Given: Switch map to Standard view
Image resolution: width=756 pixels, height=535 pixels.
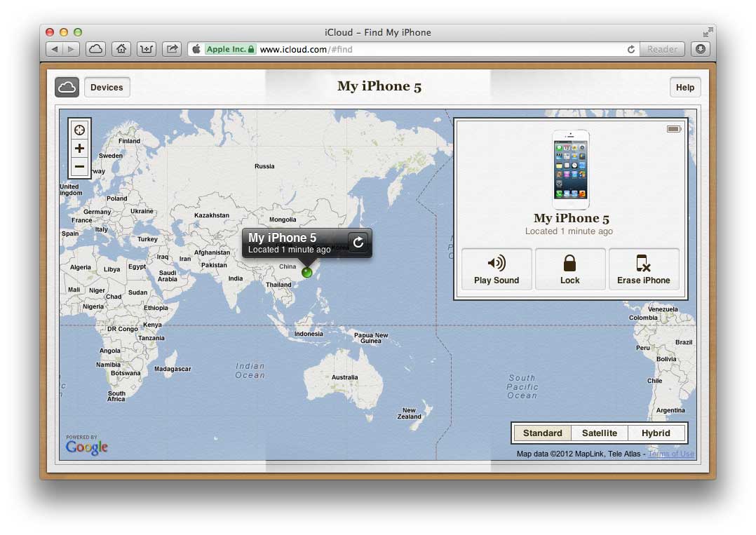Looking at the screenshot, I should (x=542, y=433).
